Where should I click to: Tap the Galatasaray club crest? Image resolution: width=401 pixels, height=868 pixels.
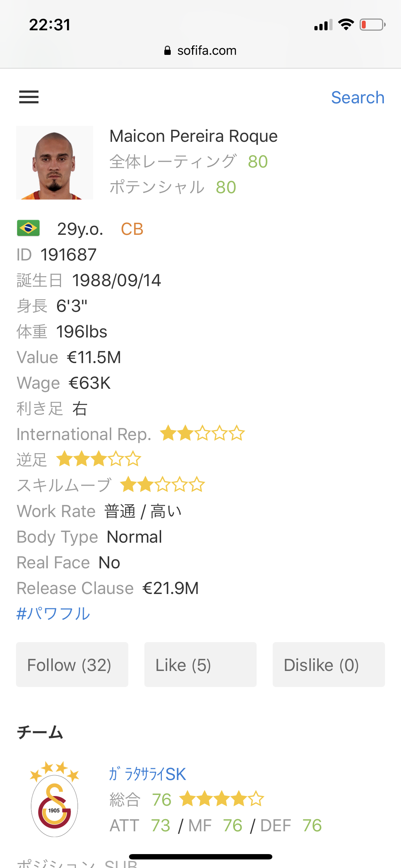[55, 800]
